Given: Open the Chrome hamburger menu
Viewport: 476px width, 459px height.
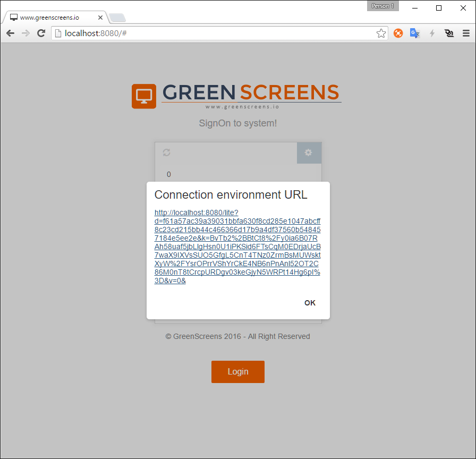Looking at the screenshot, I should [466, 33].
